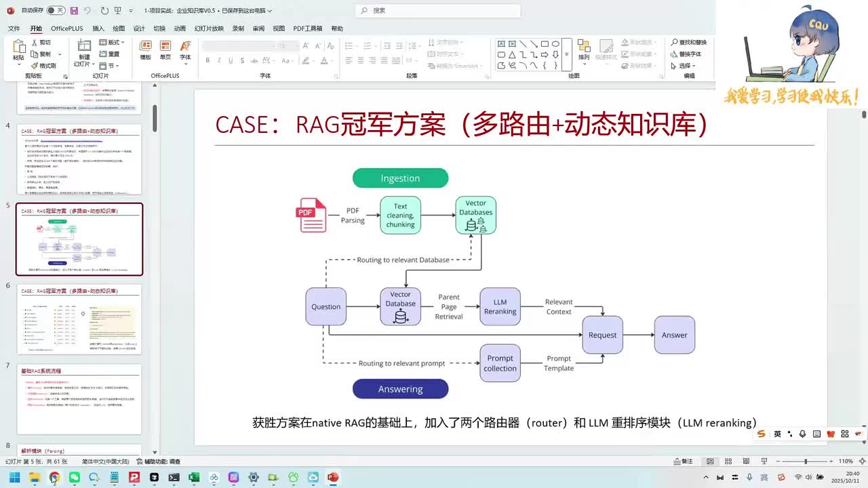Switch to the 插入 (Insert) tab

(x=98, y=28)
